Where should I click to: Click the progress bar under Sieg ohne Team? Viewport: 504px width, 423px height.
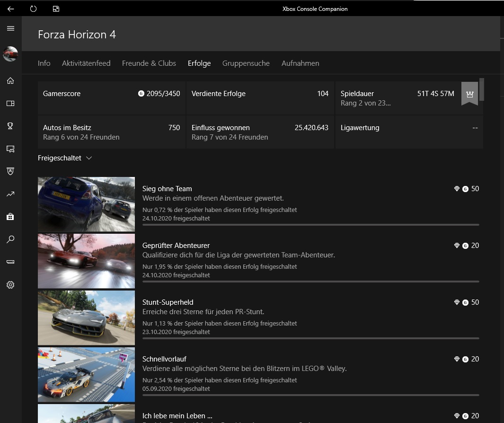[x=311, y=225]
